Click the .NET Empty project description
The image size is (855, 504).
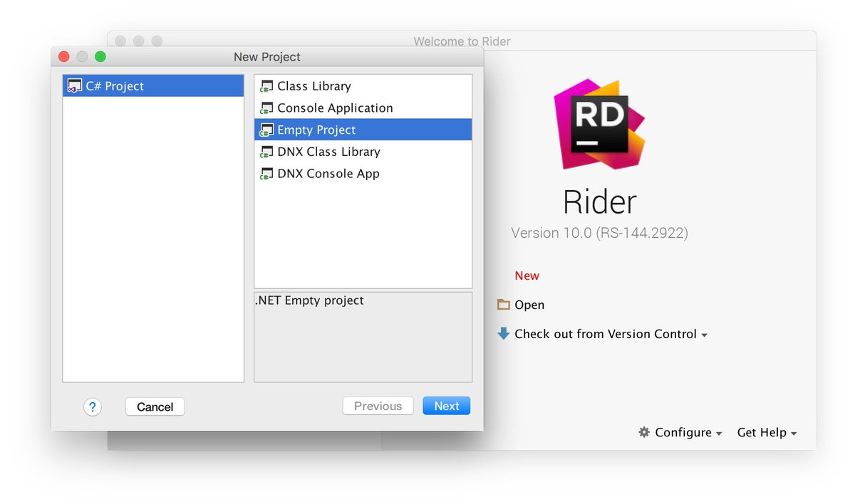309,300
